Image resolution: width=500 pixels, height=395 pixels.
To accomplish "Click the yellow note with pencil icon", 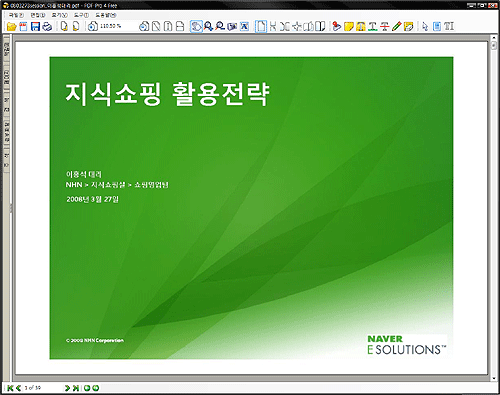I will coord(408,26).
